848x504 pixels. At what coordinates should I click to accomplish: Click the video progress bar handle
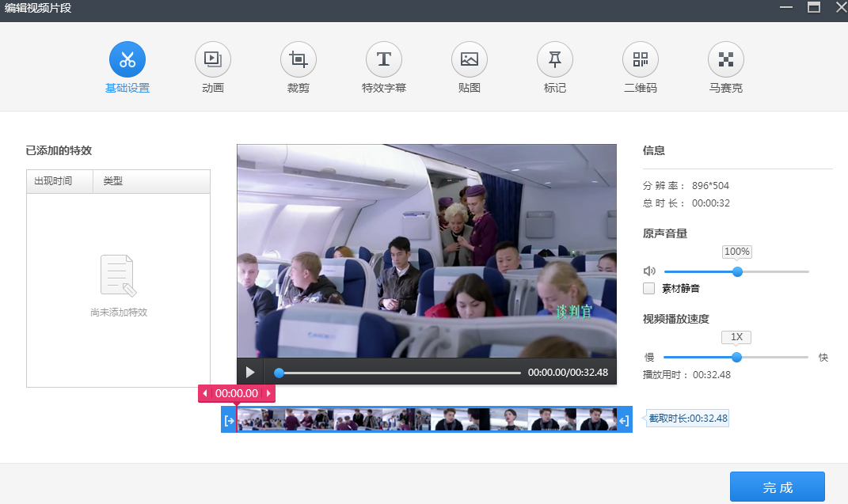[279, 373]
